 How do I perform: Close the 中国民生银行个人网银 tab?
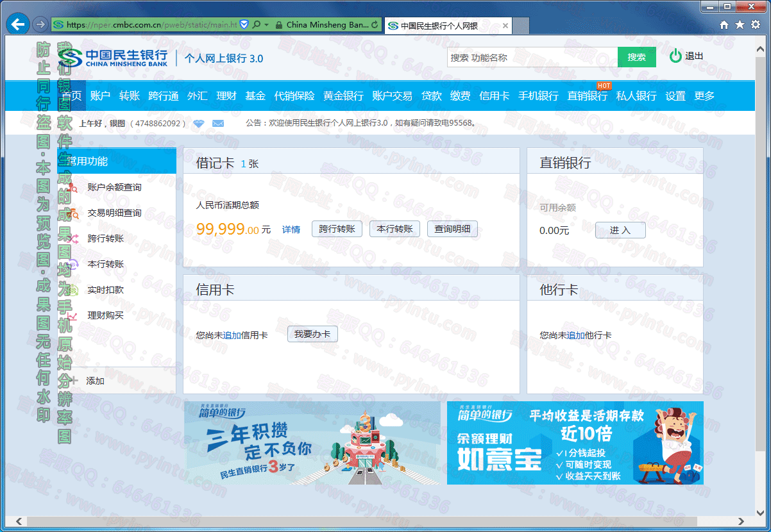[x=505, y=26]
